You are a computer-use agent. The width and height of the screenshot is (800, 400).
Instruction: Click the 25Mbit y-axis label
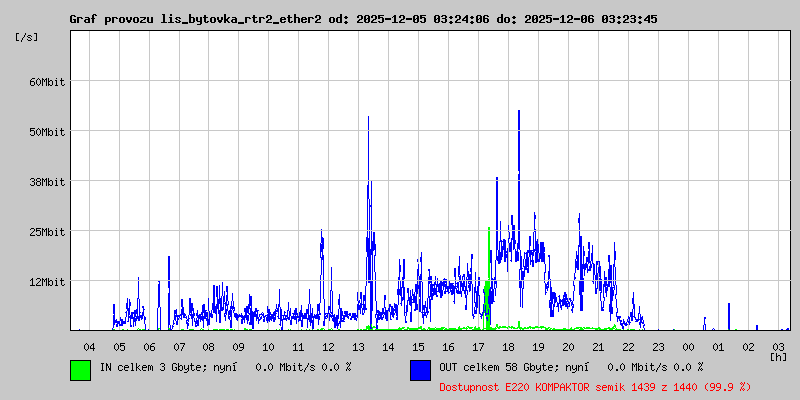tap(46, 231)
